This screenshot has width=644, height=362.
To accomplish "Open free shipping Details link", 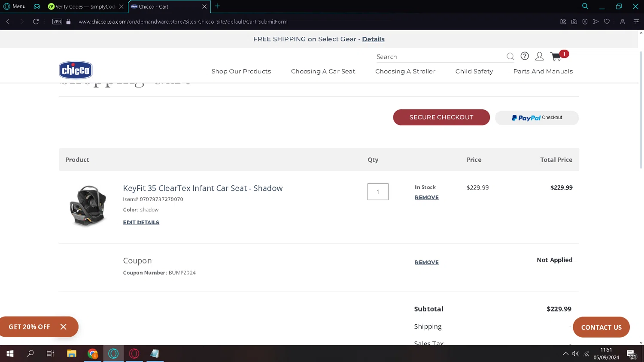I will [x=373, y=39].
